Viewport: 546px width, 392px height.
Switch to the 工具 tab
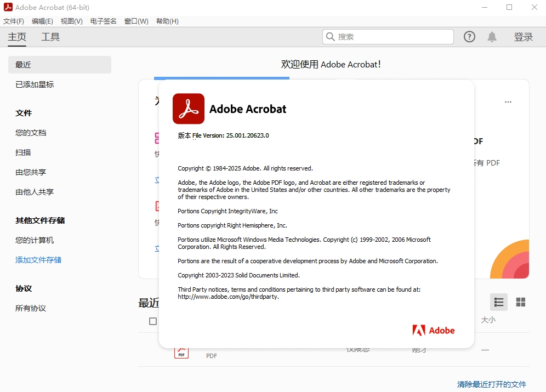pos(50,37)
